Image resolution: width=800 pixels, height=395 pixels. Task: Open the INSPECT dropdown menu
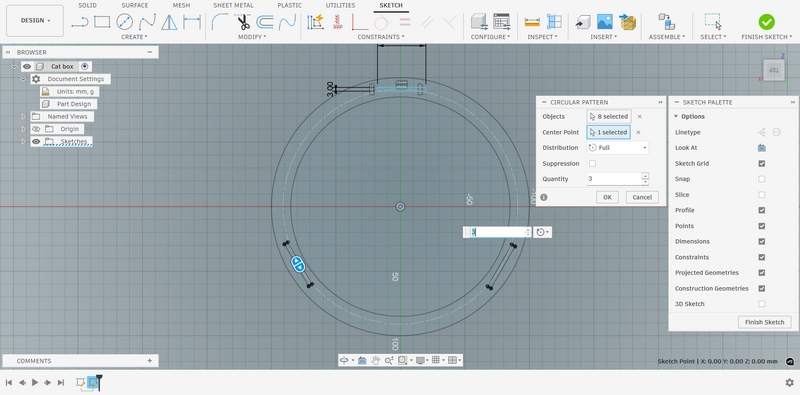(542, 37)
